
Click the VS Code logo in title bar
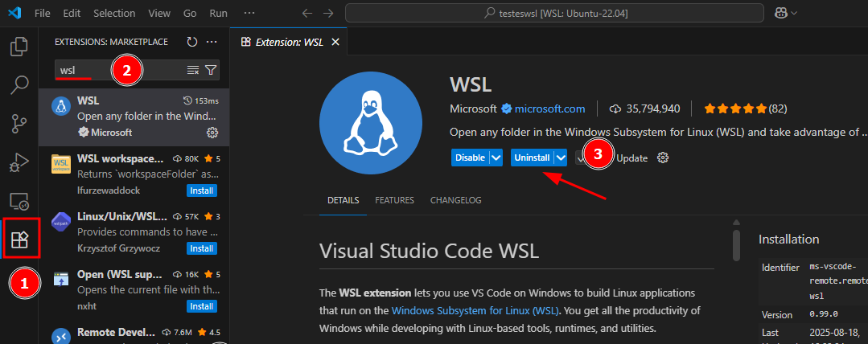14,13
